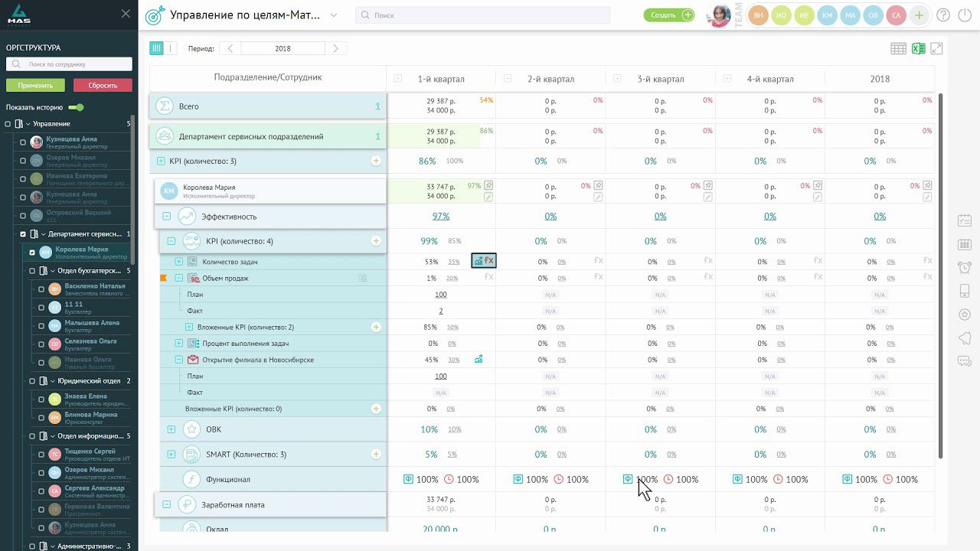Collapse the 2-й квартал column header

508,79
